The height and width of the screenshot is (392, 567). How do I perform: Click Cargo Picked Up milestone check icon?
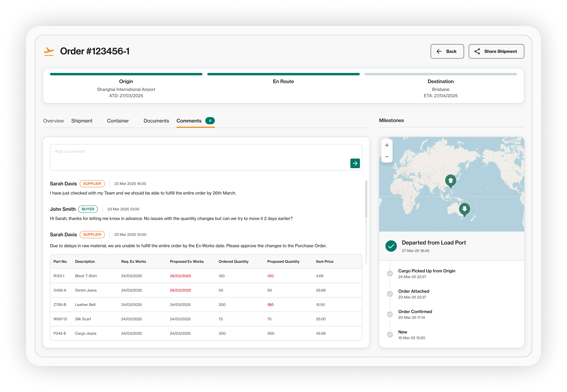(390, 273)
